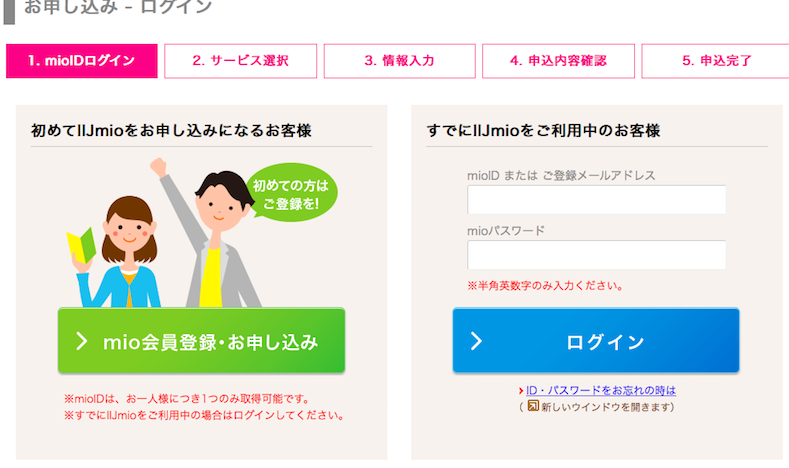Click the red arrow before the forgot-password link
Screen dimensions: 789x468
[521, 391]
